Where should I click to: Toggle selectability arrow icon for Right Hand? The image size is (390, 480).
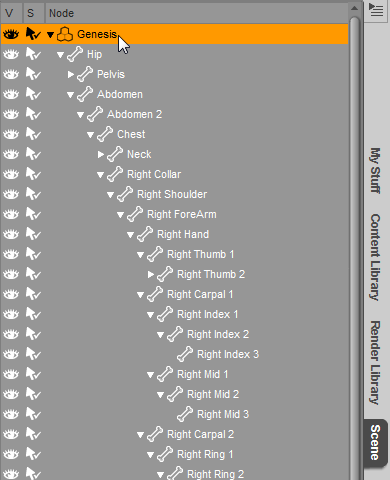click(x=33, y=234)
